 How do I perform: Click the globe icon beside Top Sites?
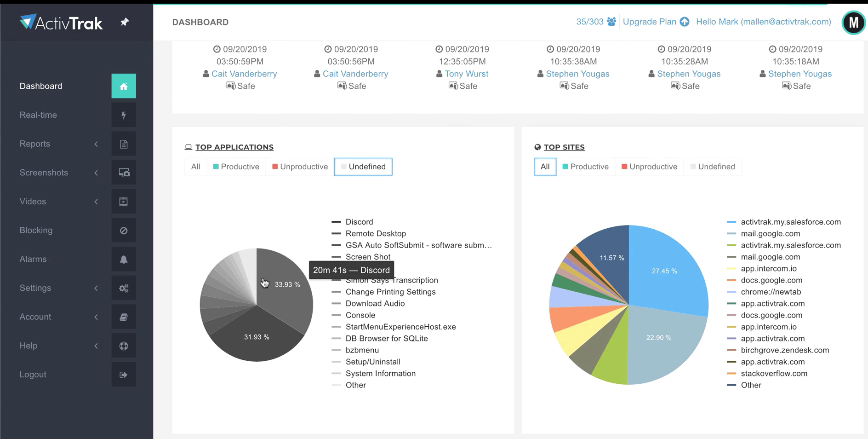pos(537,147)
